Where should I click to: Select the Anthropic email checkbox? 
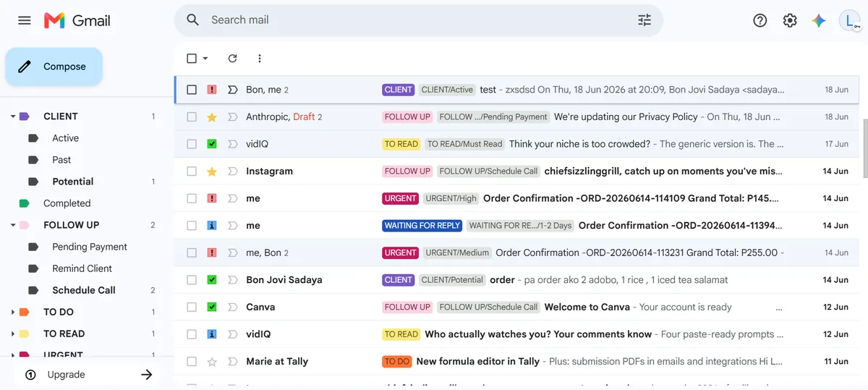tap(192, 116)
